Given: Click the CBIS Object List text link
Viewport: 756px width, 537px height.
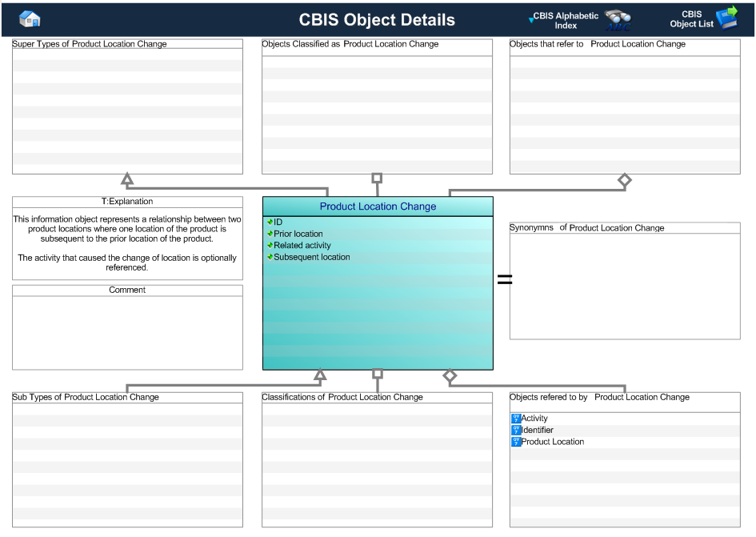Looking at the screenshot, I should click(691, 19).
